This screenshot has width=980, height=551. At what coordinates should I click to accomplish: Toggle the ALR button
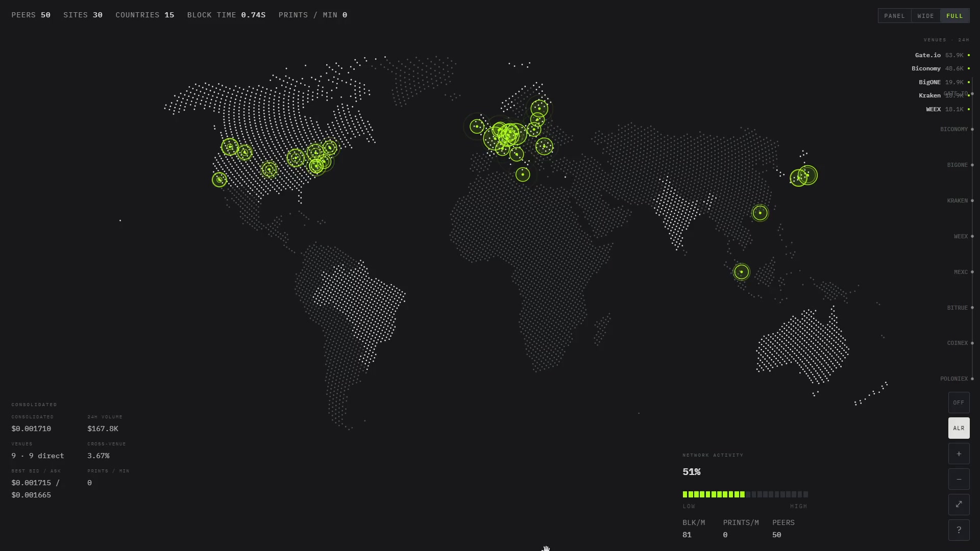(959, 428)
